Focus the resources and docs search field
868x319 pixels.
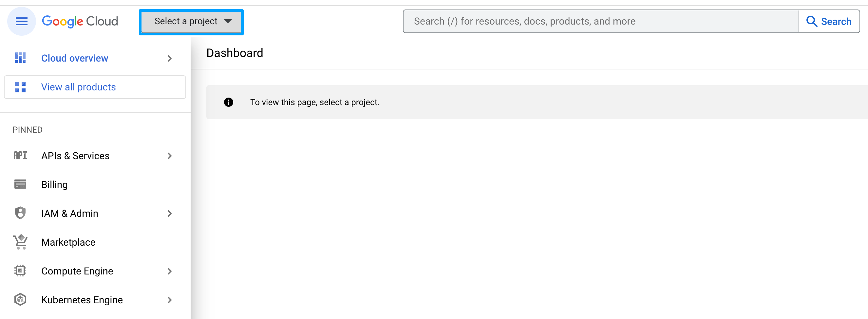[600, 21]
